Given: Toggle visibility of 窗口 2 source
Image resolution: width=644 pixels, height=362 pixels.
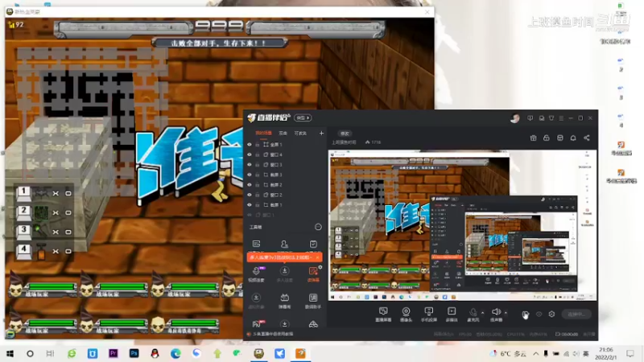Looking at the screenshot, I should coord(250,195).
